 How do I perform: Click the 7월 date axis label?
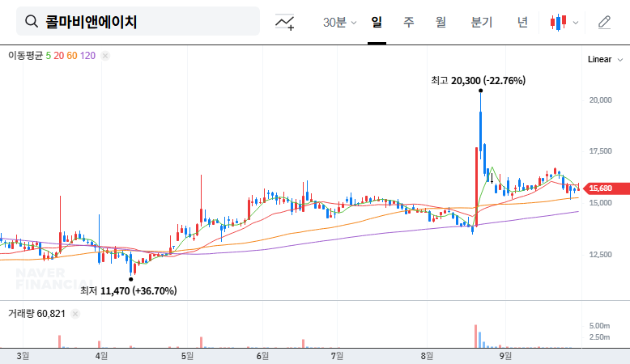pyautogui.click(x=337, y=356)
